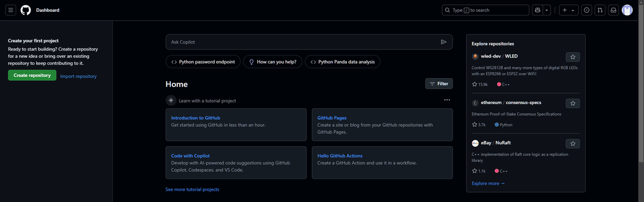Star the eBay / NuRaft repository
This screenshot has height=202, width=644.
coord(573,143)
